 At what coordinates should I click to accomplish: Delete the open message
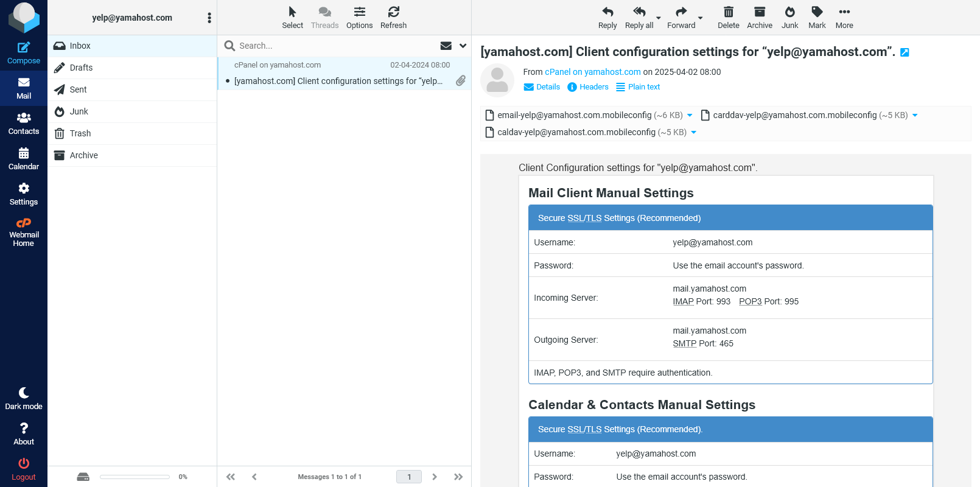pos(728,18)
